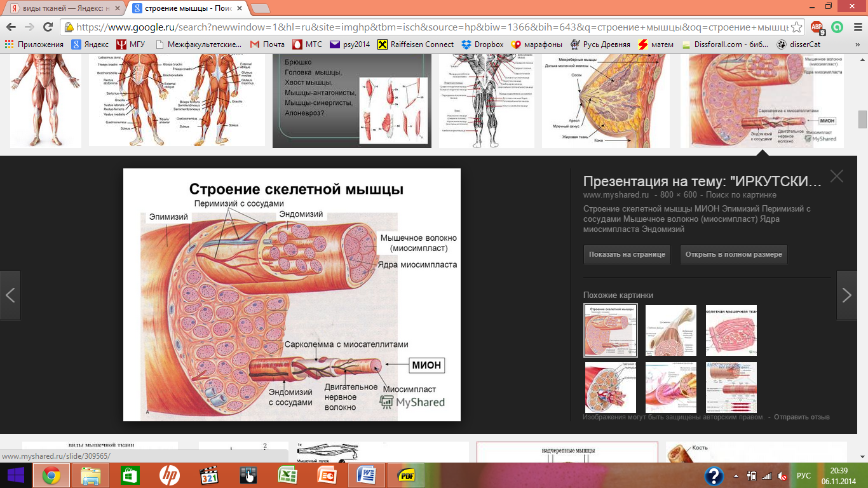
Task: Select the 'строение мышцы - Поиск' tab
Action: tap(187, 9)
